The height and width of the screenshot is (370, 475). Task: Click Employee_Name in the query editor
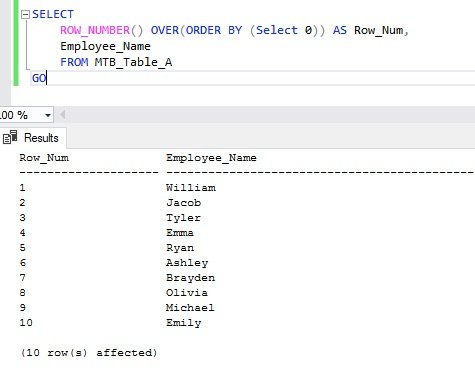pos(105,46)
